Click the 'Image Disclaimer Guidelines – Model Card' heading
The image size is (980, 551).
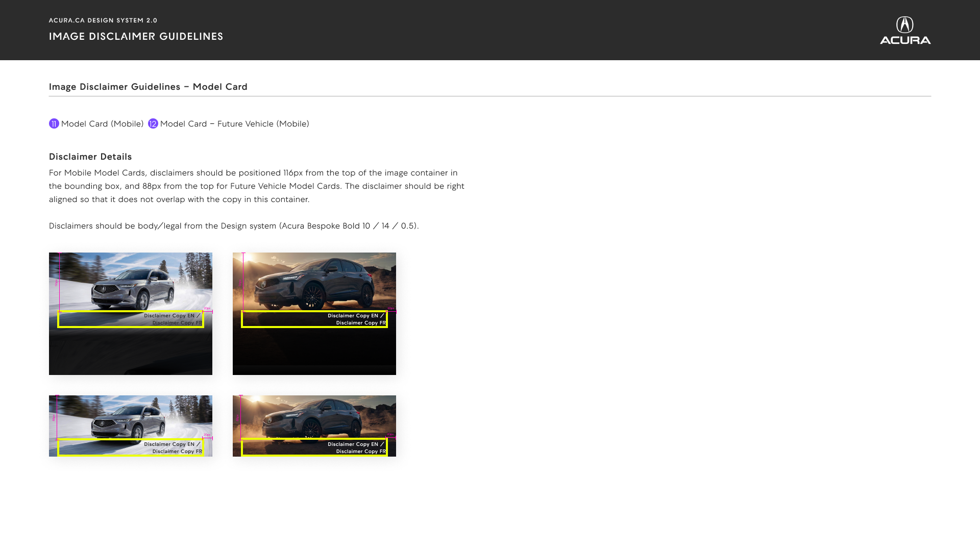[148, 87]
